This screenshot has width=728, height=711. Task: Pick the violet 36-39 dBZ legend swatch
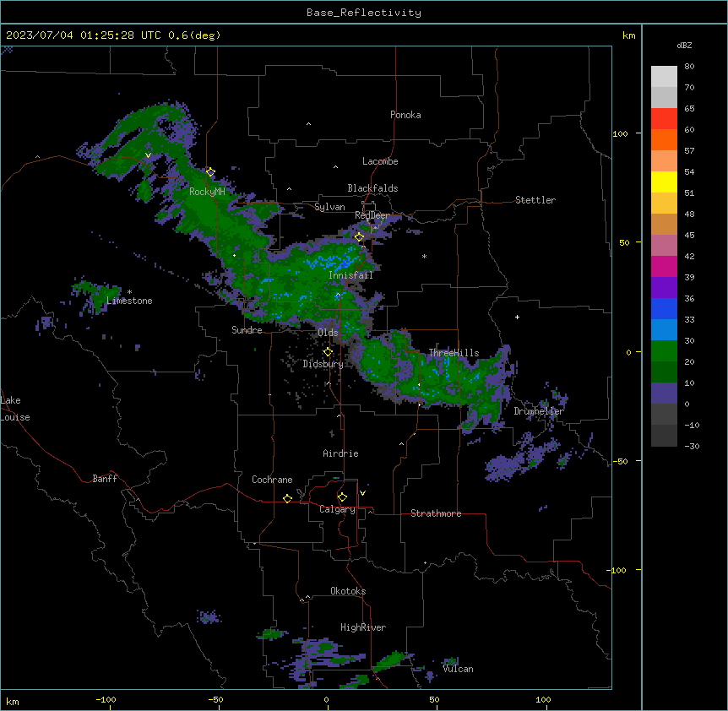[x=664, y=288]
